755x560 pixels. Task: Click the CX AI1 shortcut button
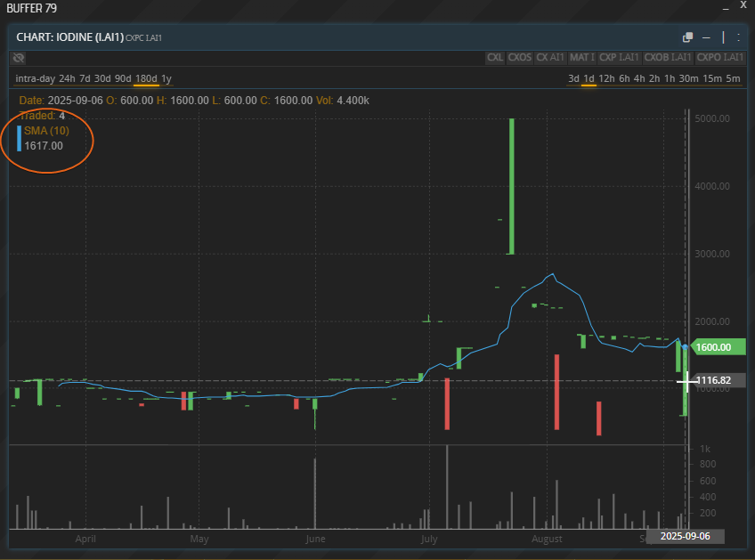tap(549, 58)
